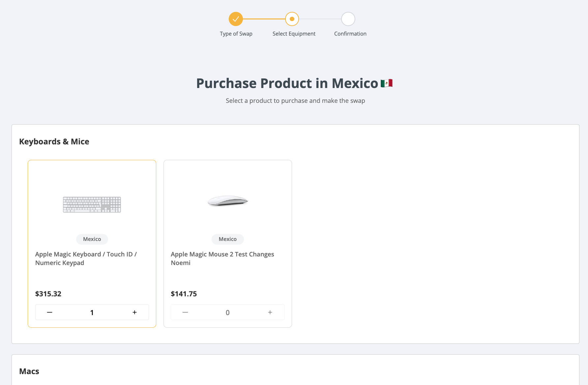Click the Type of Swap step label

[236, 34]
